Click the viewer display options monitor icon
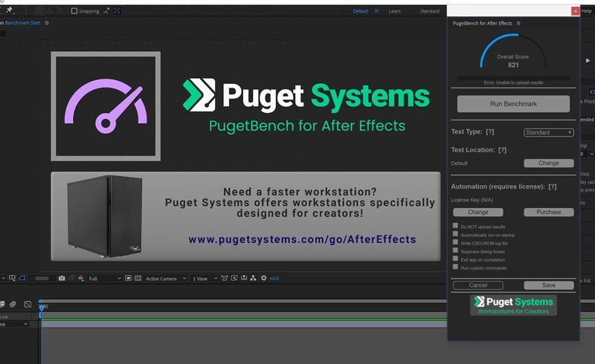Image resolution: width=595 pixels, height=364 pixels. 12,279
